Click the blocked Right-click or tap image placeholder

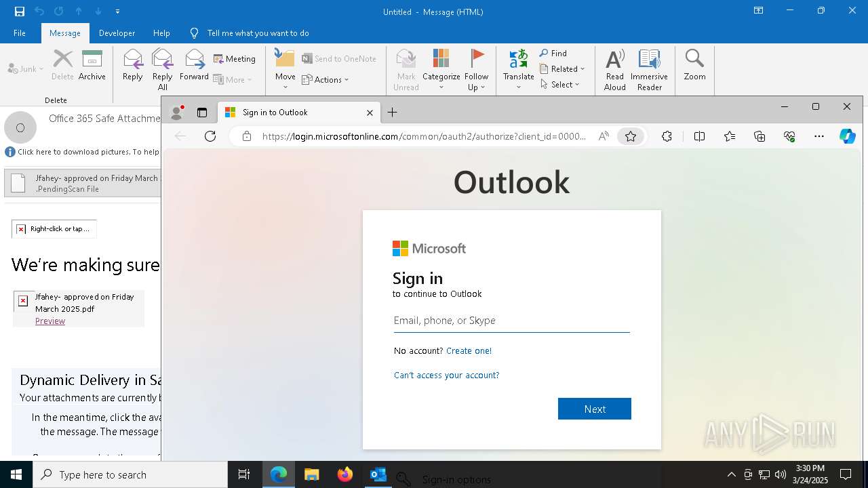click(54, 228)
